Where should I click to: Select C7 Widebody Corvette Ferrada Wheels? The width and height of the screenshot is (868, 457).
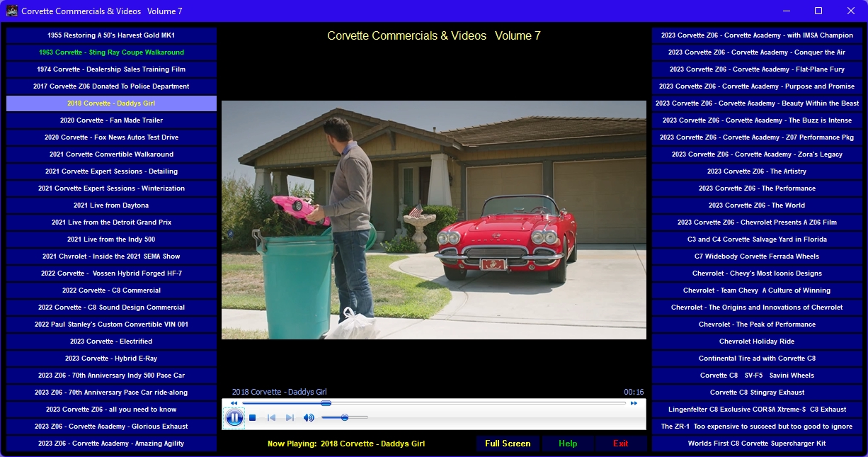(757, 256)
